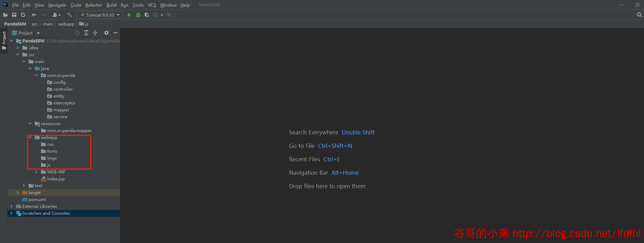
Task: Click the Hide Project panel minus icon
Action: click(115, 33)
